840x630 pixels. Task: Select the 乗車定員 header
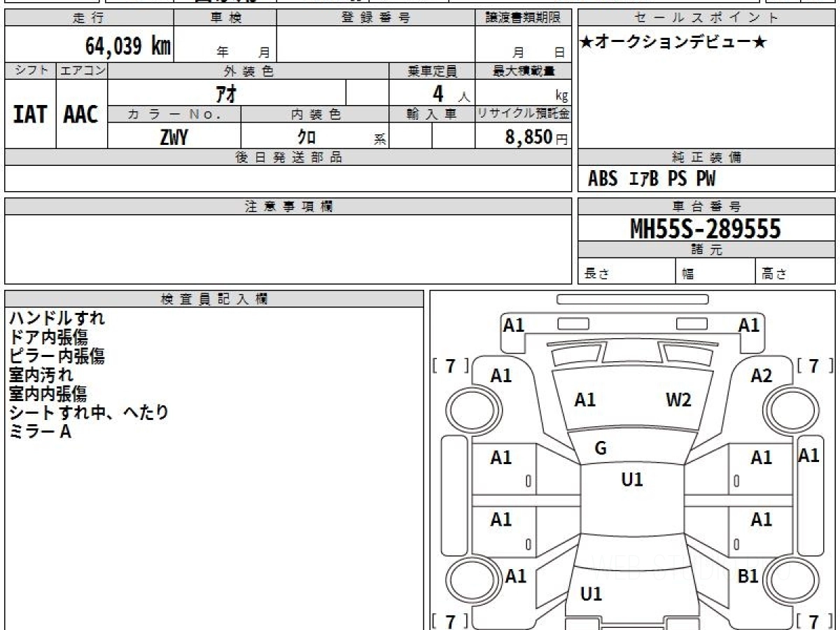coord(432,71)
